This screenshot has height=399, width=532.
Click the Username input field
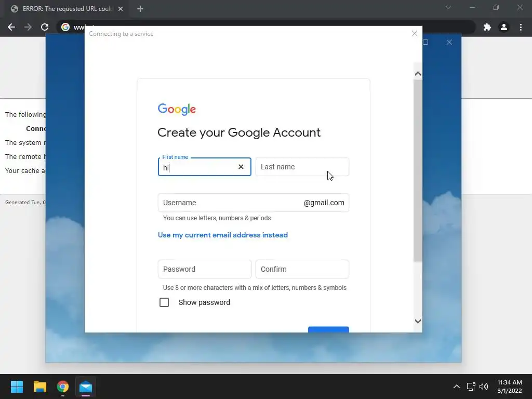(254, 203)
